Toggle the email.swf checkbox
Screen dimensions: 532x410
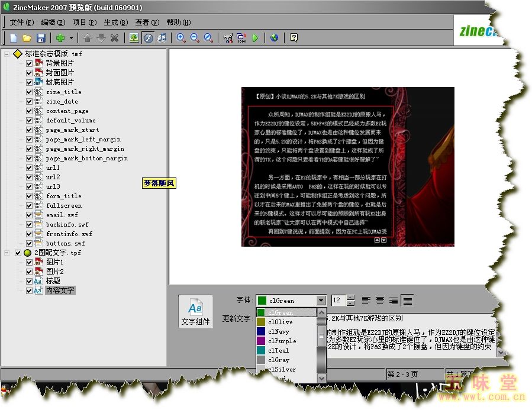(x=30, y=215)
